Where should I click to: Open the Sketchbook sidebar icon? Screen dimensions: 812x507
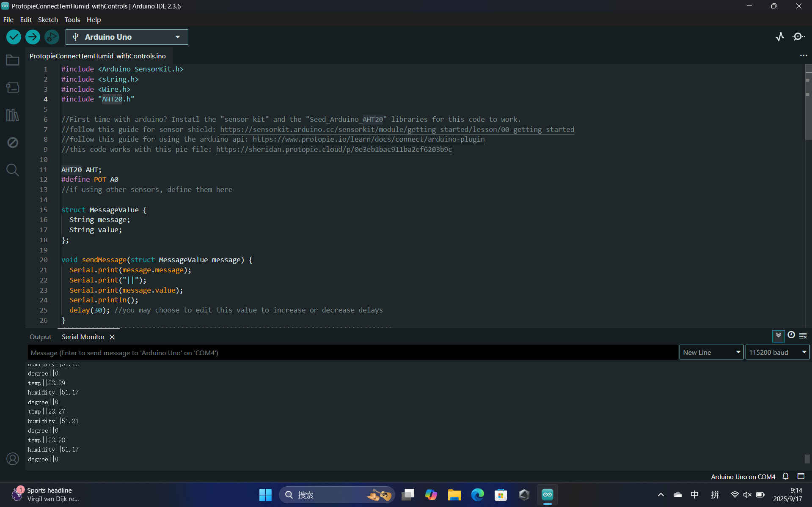tap(12, 60)
